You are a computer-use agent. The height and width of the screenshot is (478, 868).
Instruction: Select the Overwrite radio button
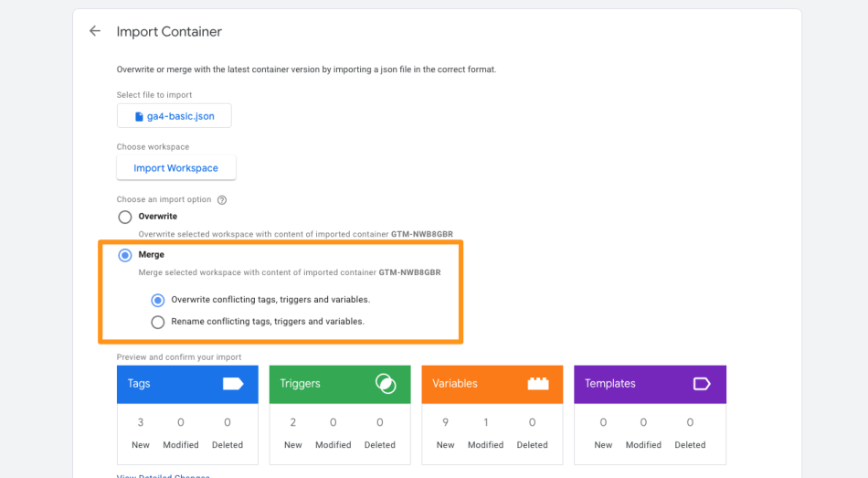[125, 217]
